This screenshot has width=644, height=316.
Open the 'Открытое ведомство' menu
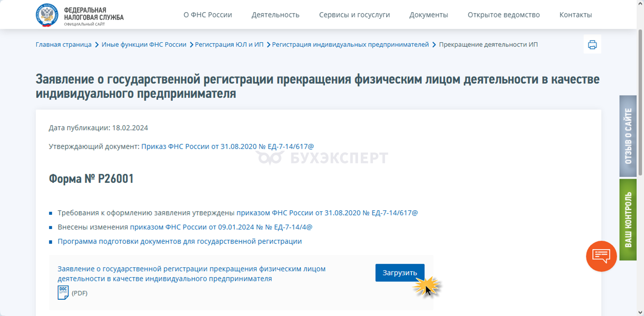(503, 15)
